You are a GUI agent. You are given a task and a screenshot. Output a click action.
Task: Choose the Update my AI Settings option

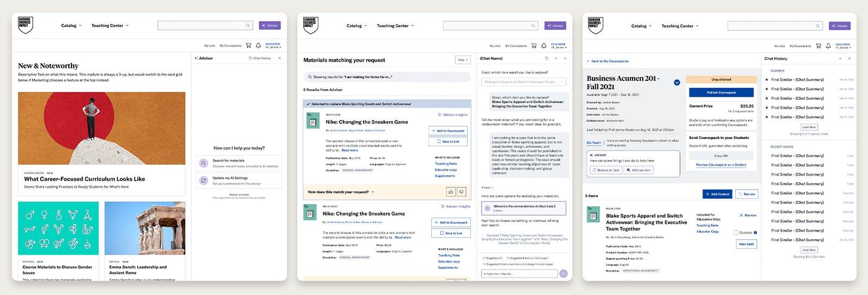(239, 180)
